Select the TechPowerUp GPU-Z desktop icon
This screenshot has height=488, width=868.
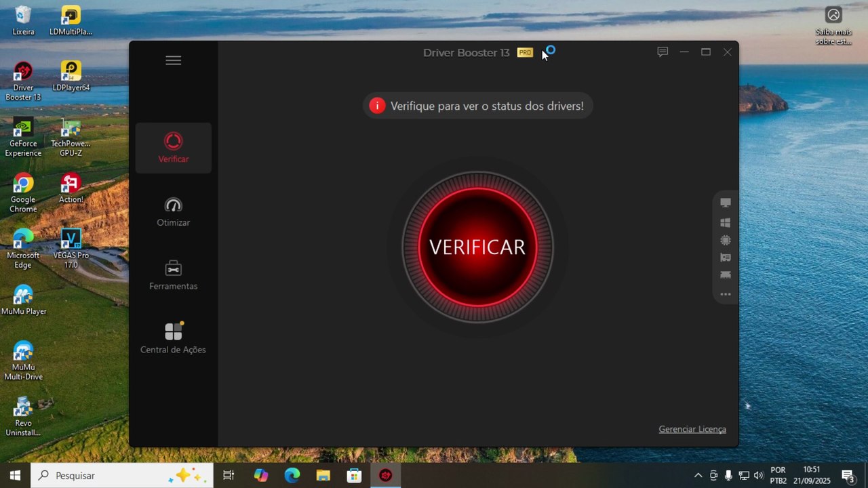(71, 138)
